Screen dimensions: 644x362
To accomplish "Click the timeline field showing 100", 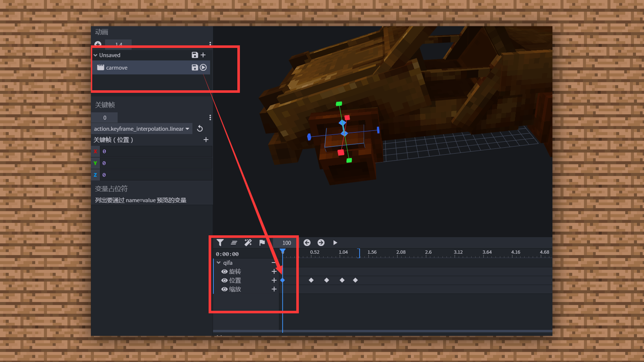I will point(286,243).
